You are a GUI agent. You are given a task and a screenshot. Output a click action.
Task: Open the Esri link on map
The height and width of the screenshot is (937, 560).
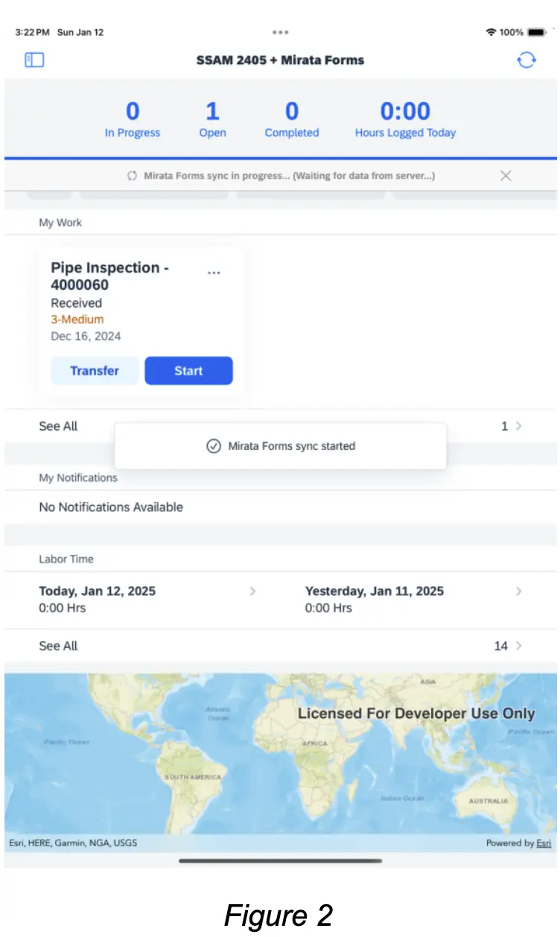(x=544, y=843)
